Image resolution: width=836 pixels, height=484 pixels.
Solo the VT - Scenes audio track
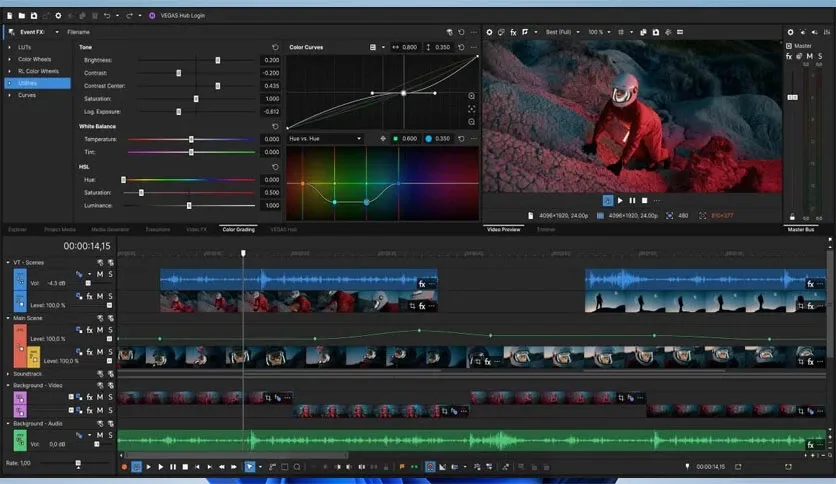pyautogui.click(x=110, y=274)
